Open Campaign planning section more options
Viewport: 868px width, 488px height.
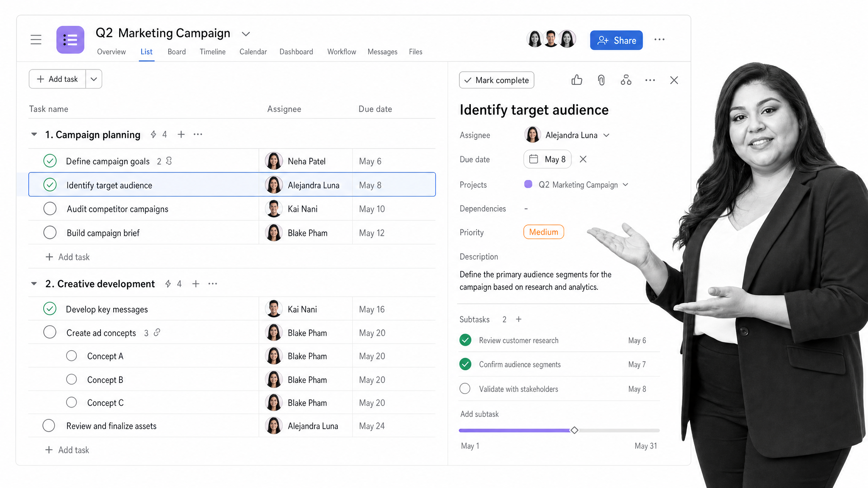(x=198, y=134)
